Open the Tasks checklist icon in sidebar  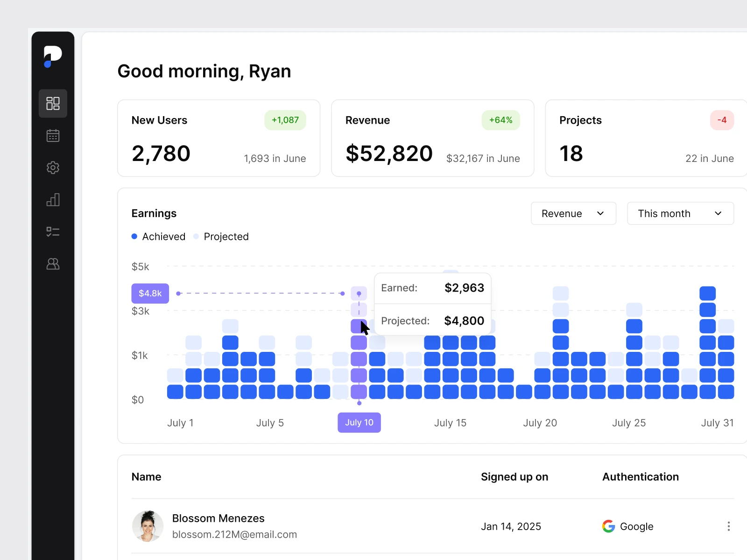point(53,231)
